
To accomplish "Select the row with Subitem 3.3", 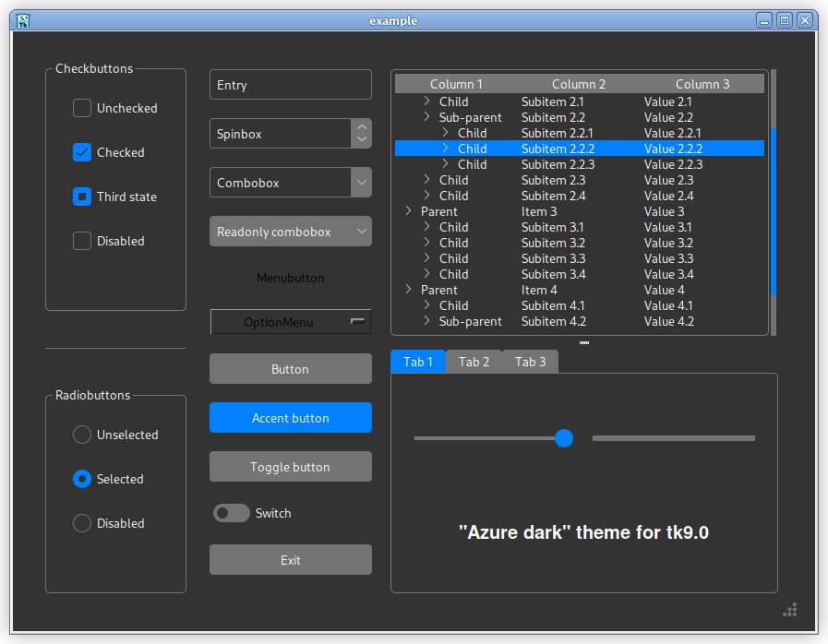I will click(580, 258).
